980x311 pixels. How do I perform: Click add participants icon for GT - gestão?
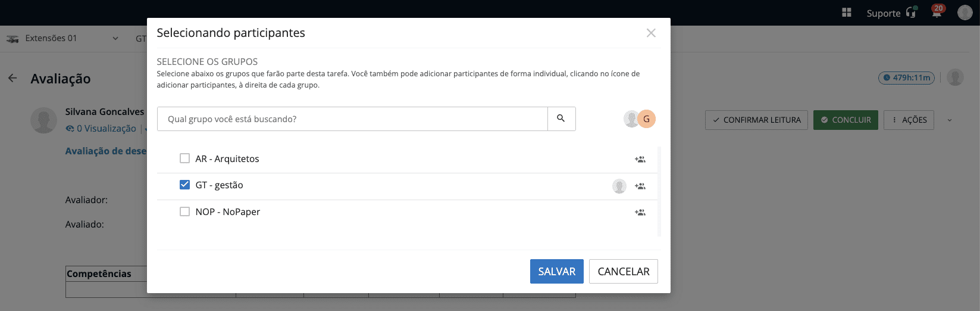point(640,186)
